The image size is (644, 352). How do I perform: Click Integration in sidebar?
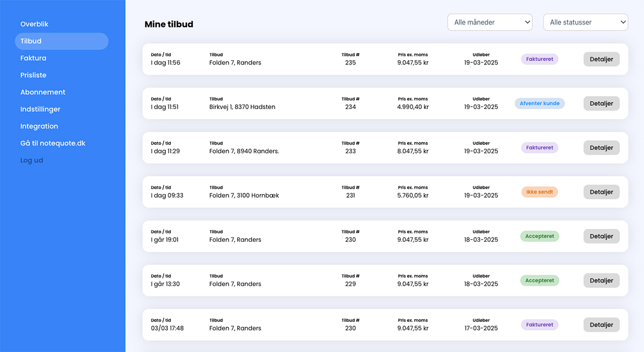(x=39, y=126)
